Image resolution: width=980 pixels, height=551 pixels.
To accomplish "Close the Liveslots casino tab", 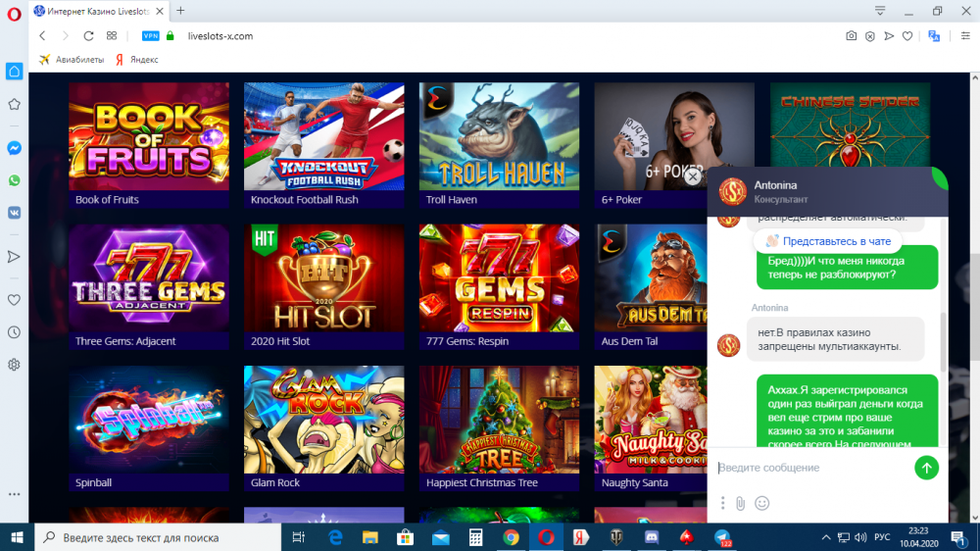I will (160, 11).
